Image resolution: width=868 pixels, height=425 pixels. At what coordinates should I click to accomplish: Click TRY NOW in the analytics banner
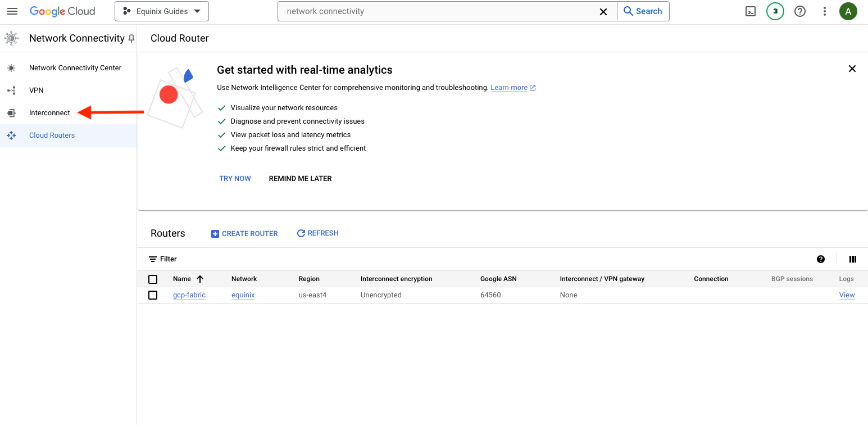(235, 178)
